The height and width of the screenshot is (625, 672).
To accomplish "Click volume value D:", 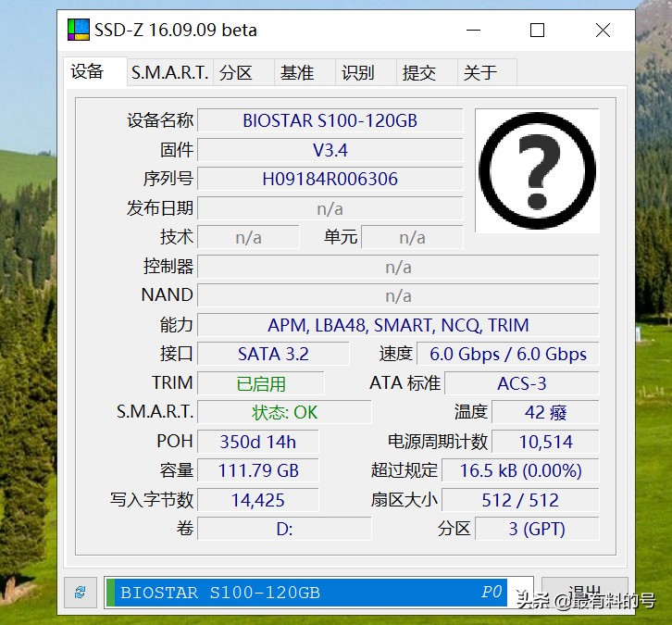I will click(x=284, y=529).
